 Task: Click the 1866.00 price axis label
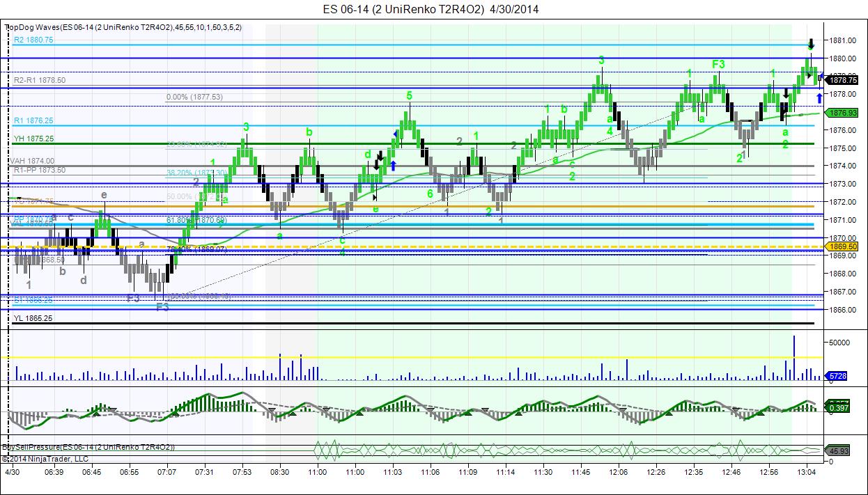(843, 310)
